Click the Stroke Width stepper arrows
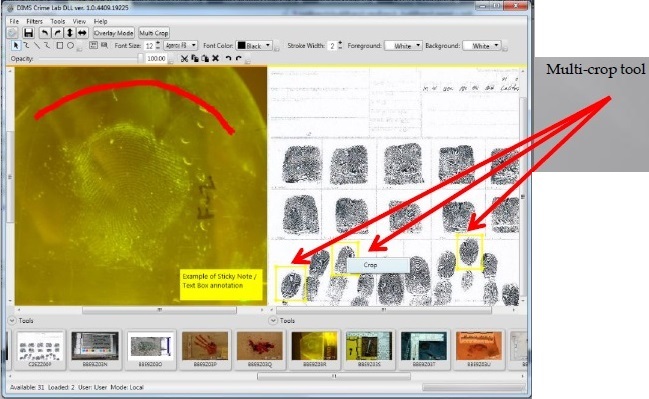Viewport: 649px width, 399px height. (340, 45)
